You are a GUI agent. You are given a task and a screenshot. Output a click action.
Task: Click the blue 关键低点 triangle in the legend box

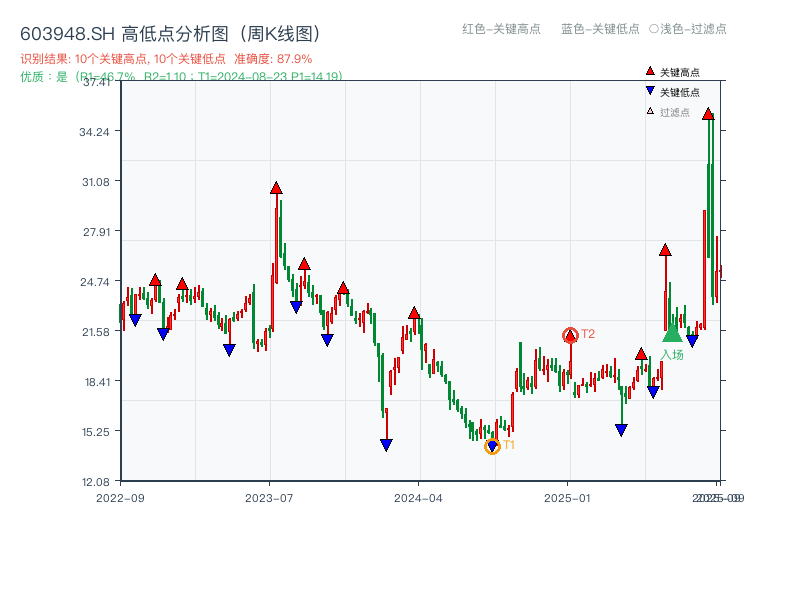tap(649, 90)
